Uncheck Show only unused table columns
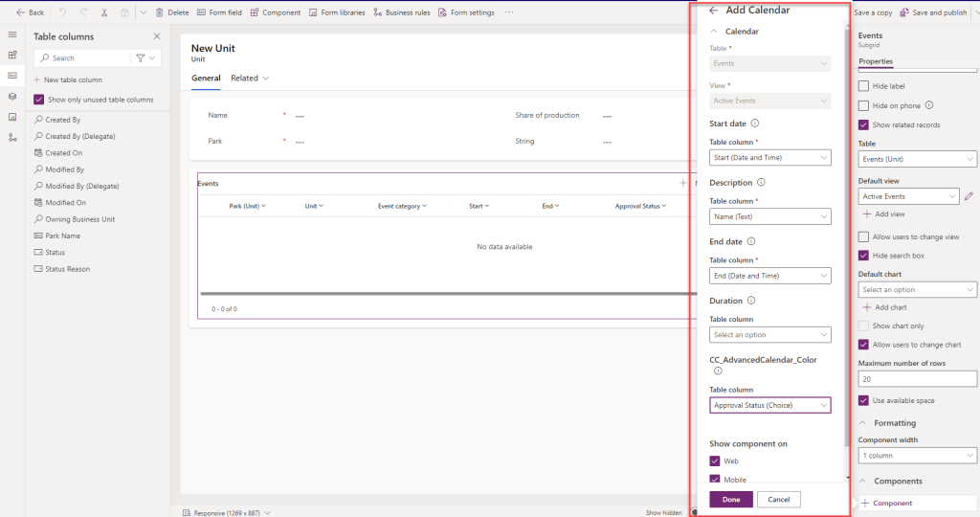980x517 pixels. (39, 100)
